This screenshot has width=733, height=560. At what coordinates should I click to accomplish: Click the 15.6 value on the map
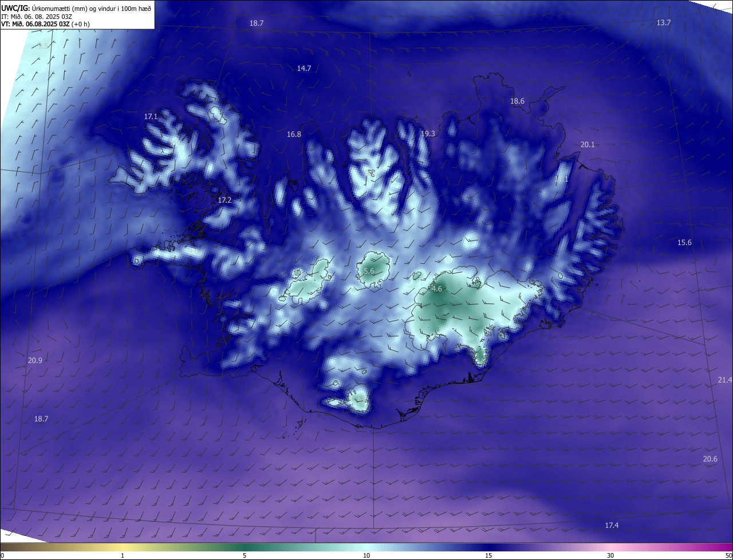(x=684, y=242)
